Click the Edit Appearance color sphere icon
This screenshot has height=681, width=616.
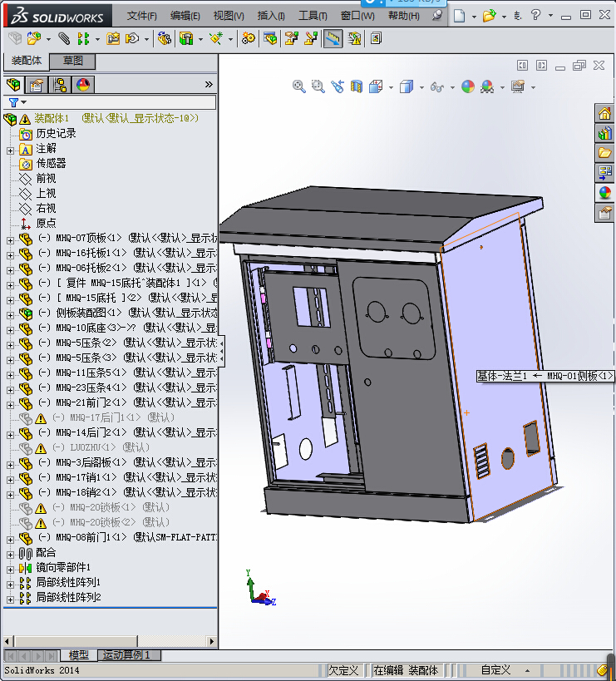click(x=467, y=86)
